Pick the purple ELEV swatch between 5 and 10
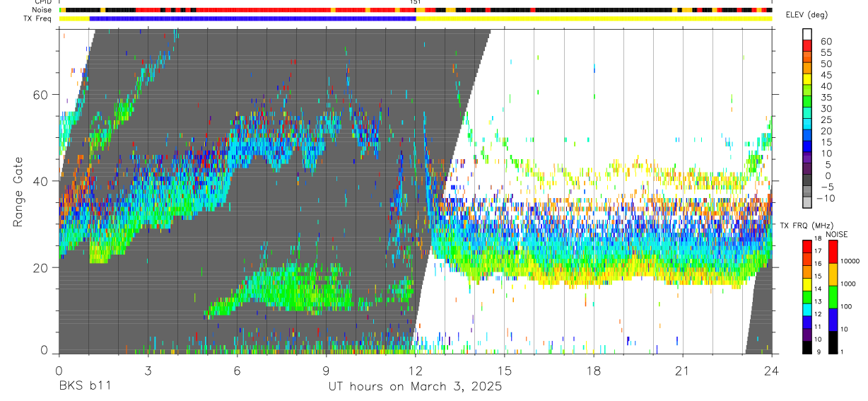This screenshot has width=868, height=401. (807, 159)
